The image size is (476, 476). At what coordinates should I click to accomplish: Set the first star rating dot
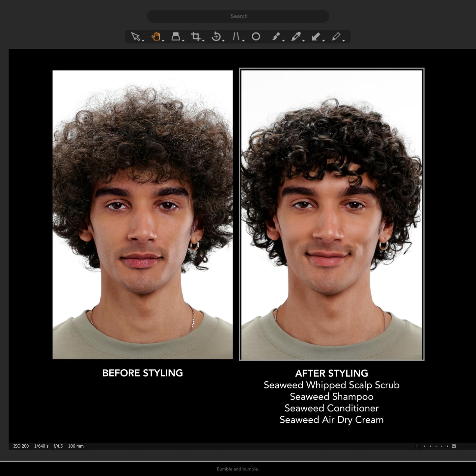point(425,446)
